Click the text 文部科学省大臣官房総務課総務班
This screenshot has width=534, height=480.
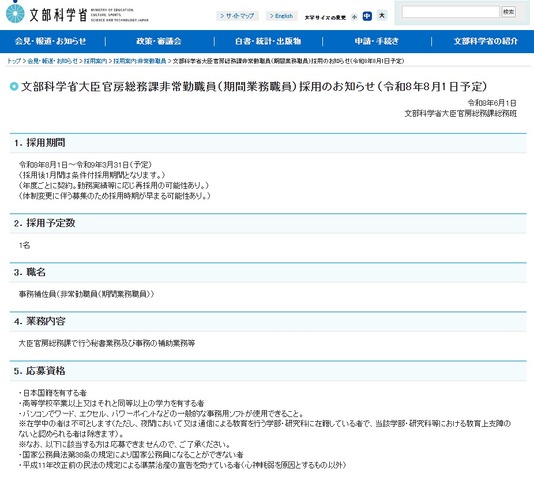pos(460,113)
